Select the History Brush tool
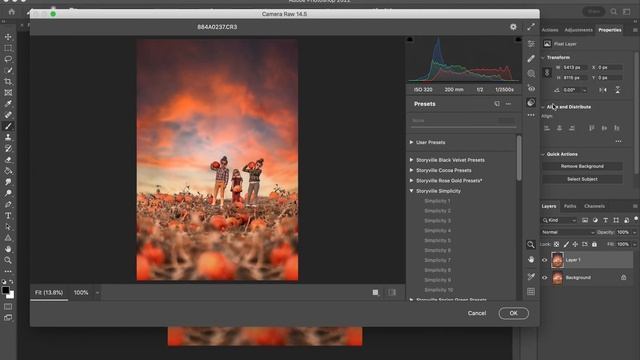Viewport: 640px width, 360px height. coord(8,149)
